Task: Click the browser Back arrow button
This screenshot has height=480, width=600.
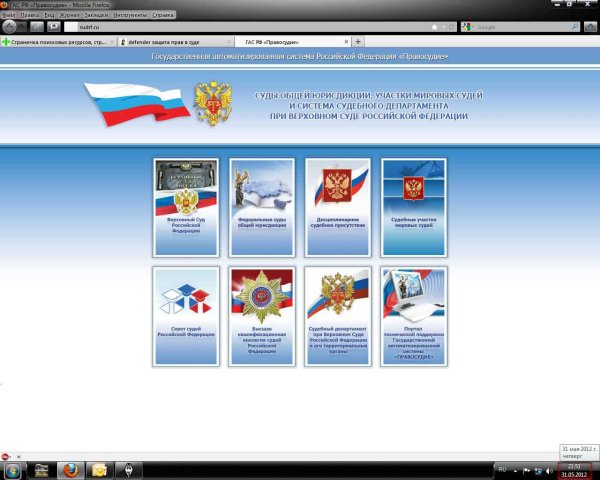Action: click(x=10, y=27)
